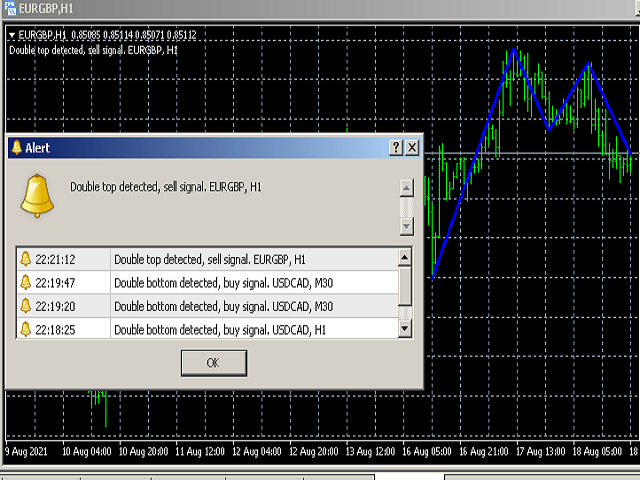Select the Double top EURGBP, H1 alert row

tap(210, 260)
